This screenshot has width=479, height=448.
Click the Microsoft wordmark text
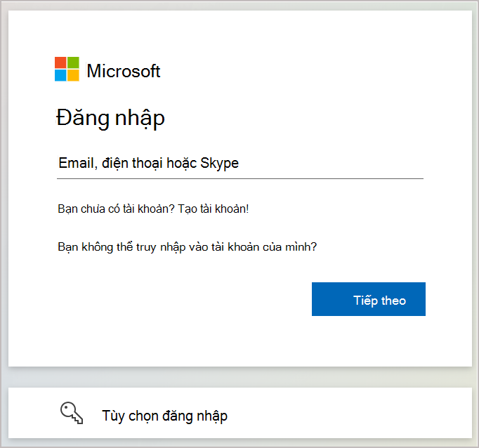click(x=124, y=71)
